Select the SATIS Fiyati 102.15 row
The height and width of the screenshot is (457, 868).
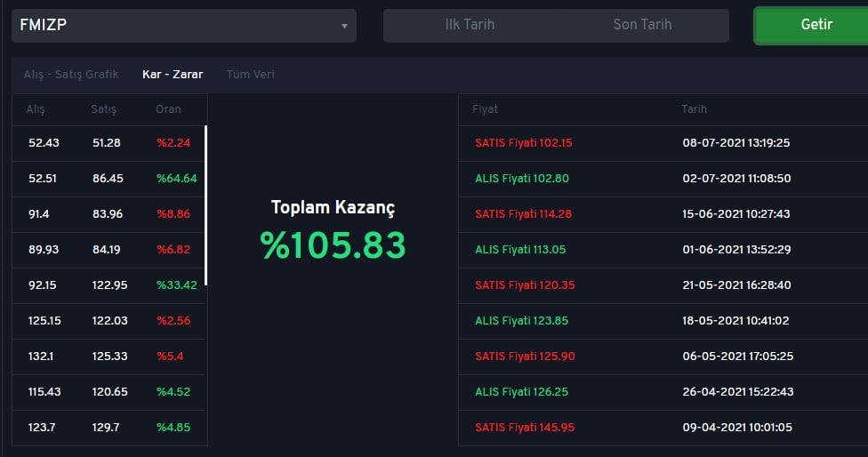pyautogui.click(x=663, y=143)
